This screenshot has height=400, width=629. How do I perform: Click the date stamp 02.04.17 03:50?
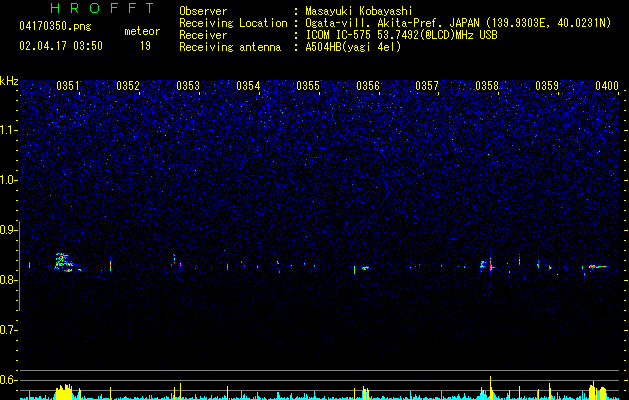tap(61, 46)
